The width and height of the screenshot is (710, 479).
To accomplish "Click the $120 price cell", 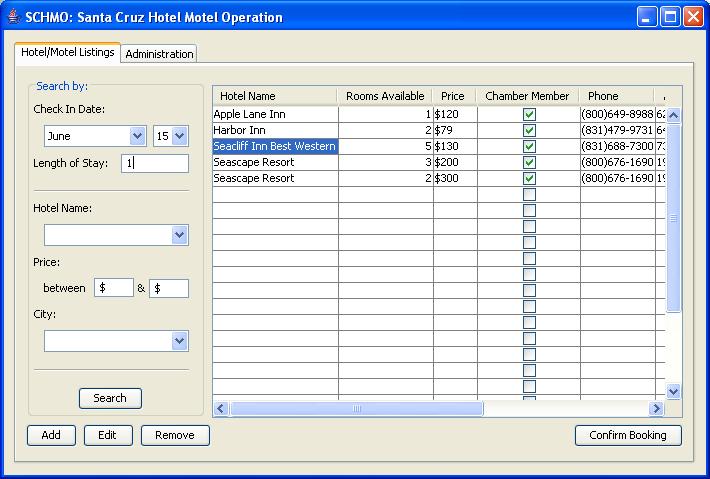I will pos(455,114).
